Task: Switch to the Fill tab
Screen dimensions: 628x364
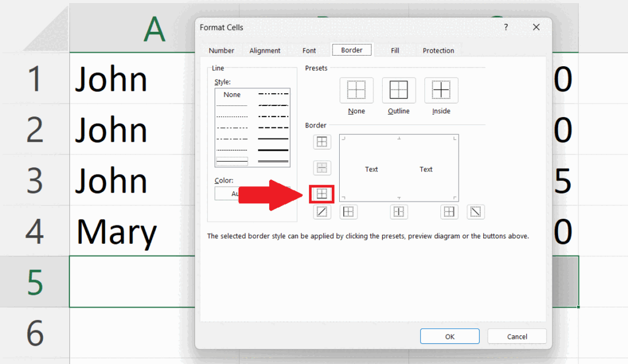Action: pyautogui.click(x=395, y=50)
